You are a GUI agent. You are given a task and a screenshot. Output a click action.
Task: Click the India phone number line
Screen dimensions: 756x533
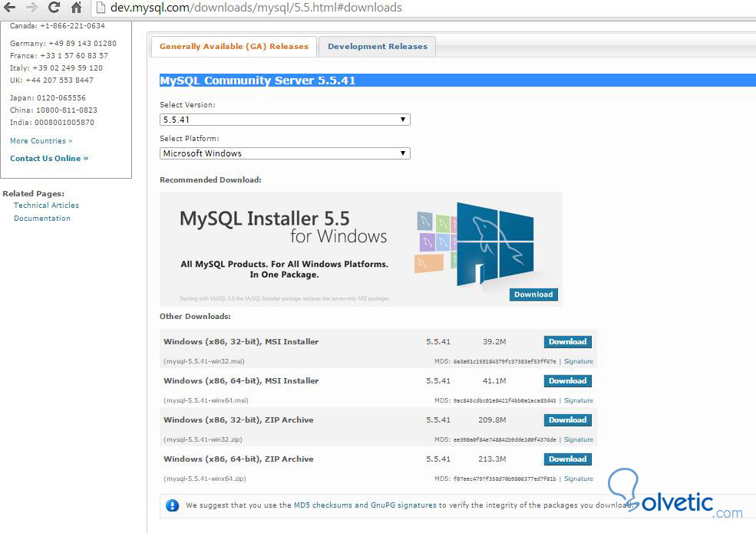[x=52, y=123]
